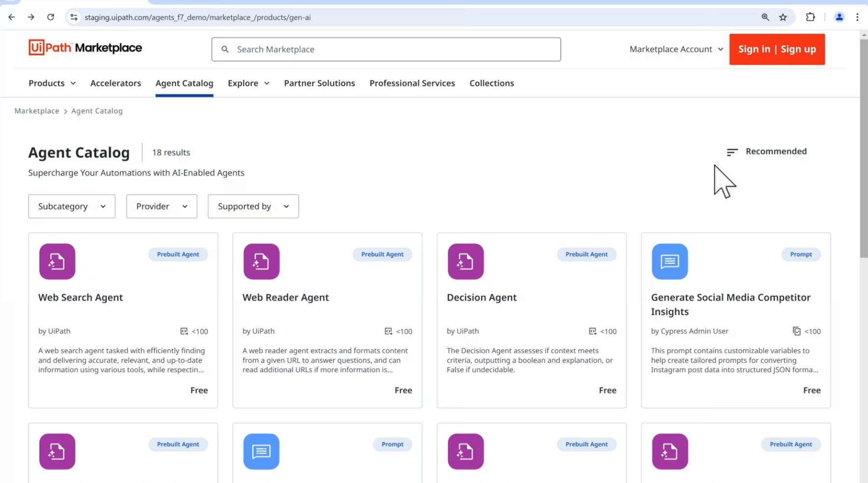Click the third purple agent icon in second row
868x483 pixels.
coord(465,452)
